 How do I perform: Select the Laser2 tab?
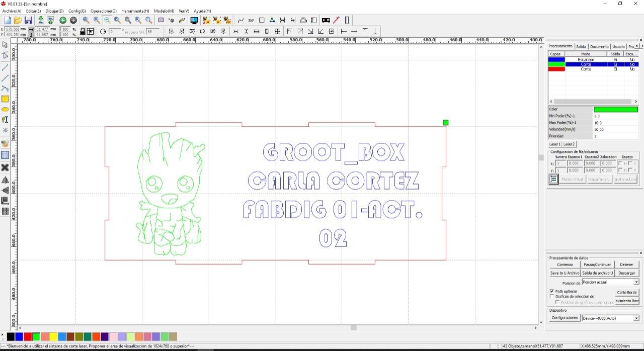(x=569, y=144)
